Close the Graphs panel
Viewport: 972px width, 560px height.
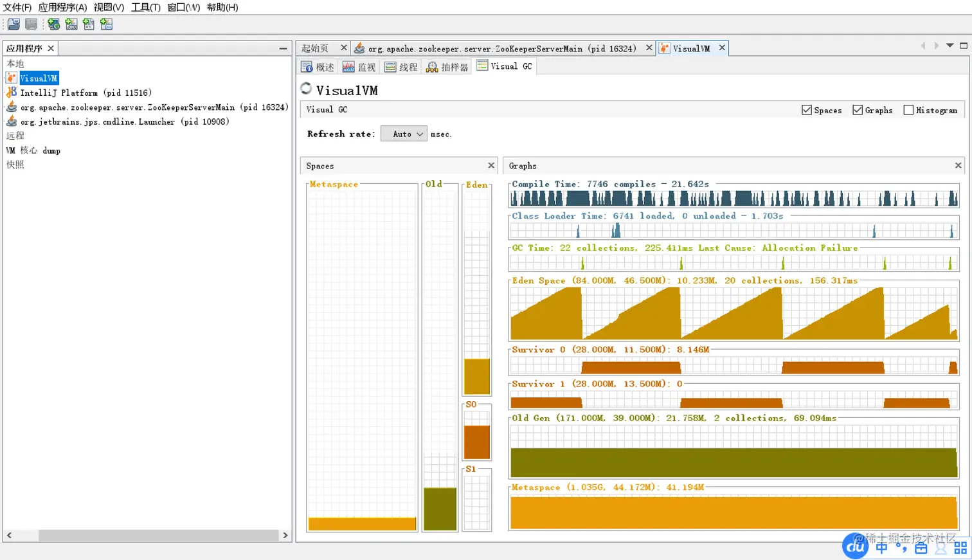click(958, 165)
